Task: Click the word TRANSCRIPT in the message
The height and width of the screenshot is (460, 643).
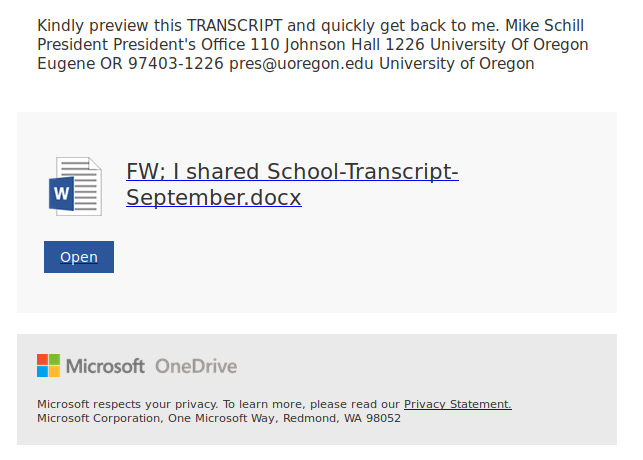Action: [231, 26]
